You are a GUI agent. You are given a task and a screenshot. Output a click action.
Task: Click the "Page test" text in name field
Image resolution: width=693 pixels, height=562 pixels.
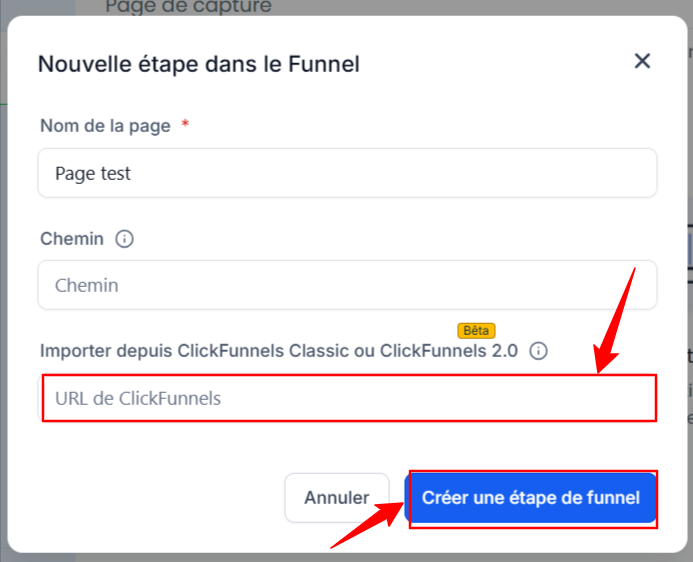tap(93, 173)
